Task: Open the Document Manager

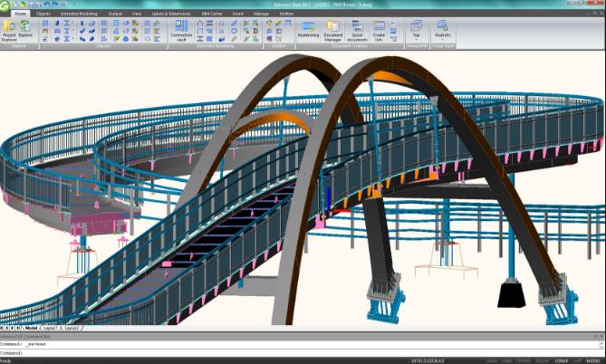Action: point(333,31)
